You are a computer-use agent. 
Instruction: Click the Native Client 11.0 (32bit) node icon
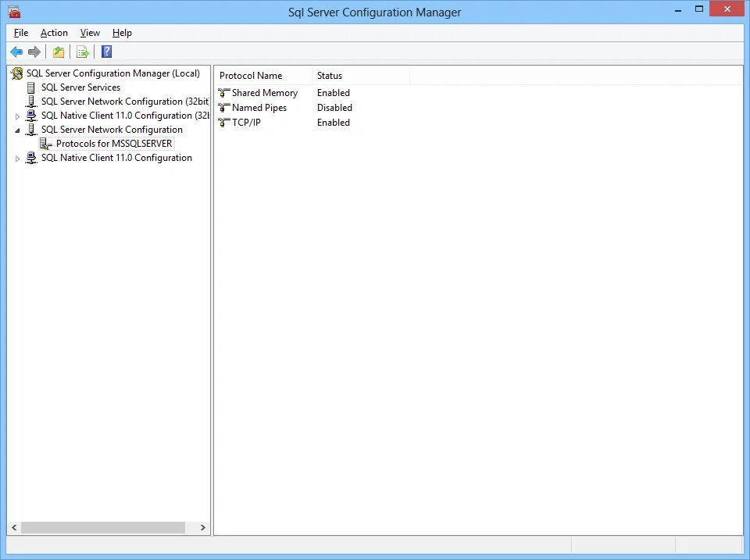[31, 116]
